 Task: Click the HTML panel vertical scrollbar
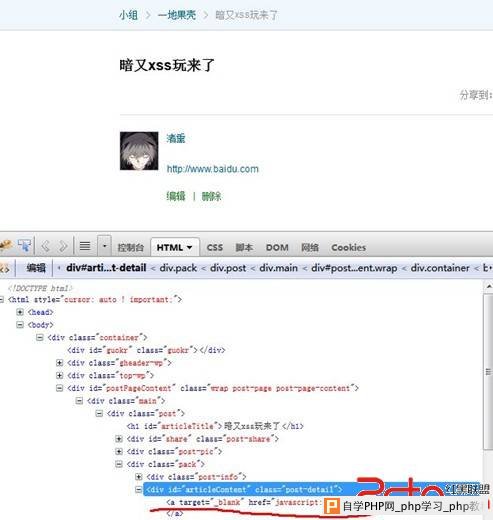(x=488, y=367)
